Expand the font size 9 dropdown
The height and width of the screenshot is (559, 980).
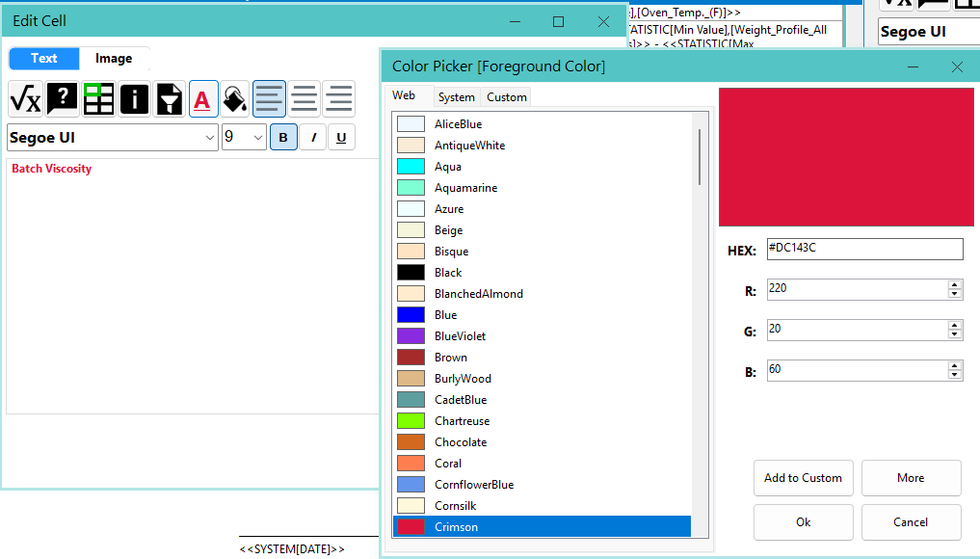(257, 138)
